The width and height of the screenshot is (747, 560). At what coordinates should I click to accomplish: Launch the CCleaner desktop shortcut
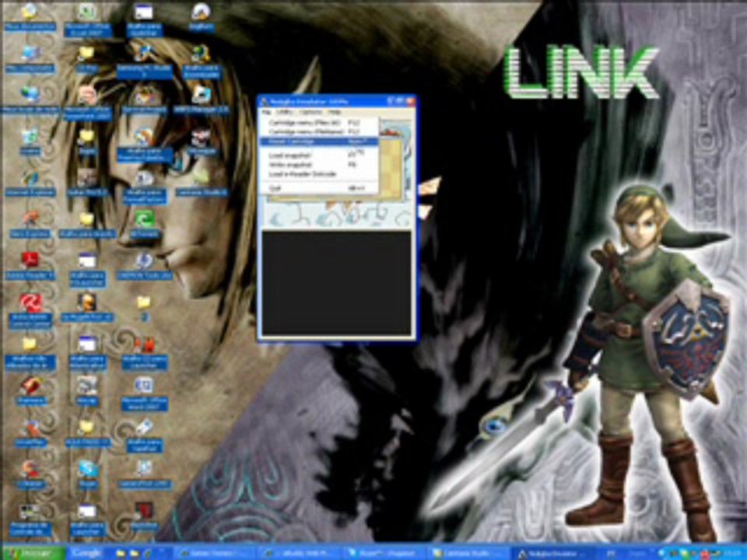pos(30,474)
